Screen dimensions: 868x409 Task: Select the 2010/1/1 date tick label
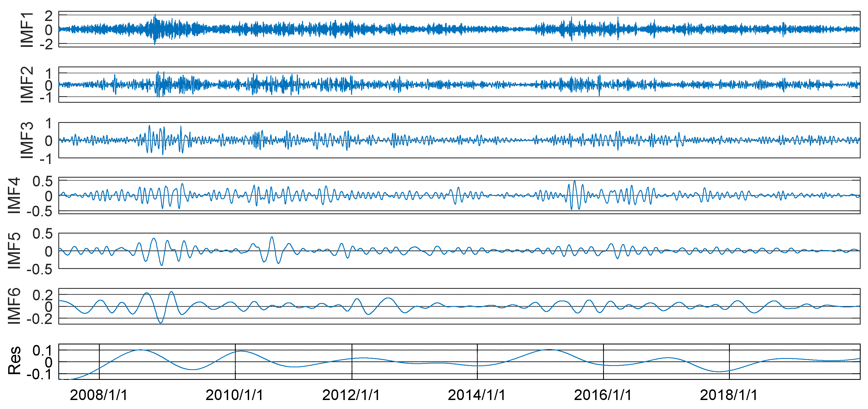tap(235, 395)
